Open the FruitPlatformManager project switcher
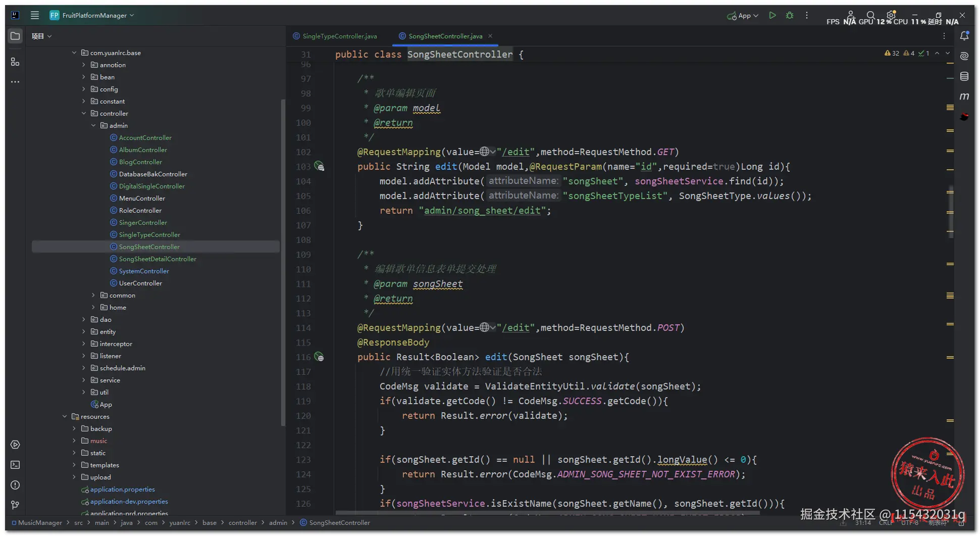The image size is (980, 536). click(92, 15)
